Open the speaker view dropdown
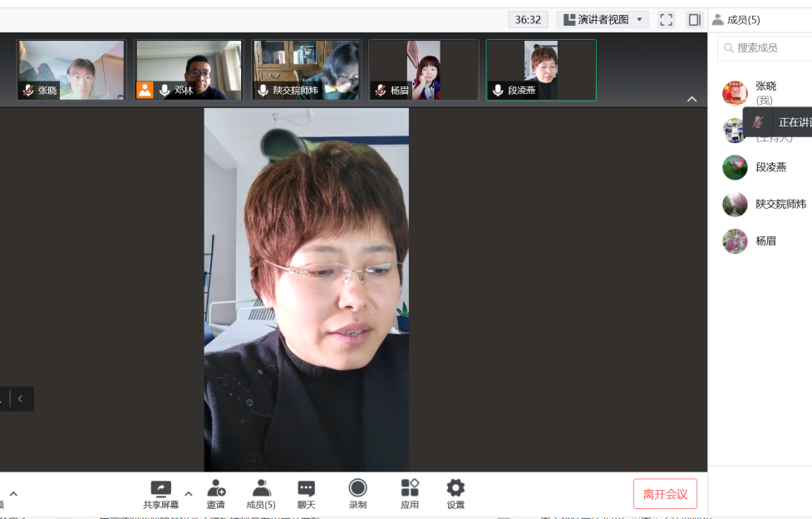 603,20
